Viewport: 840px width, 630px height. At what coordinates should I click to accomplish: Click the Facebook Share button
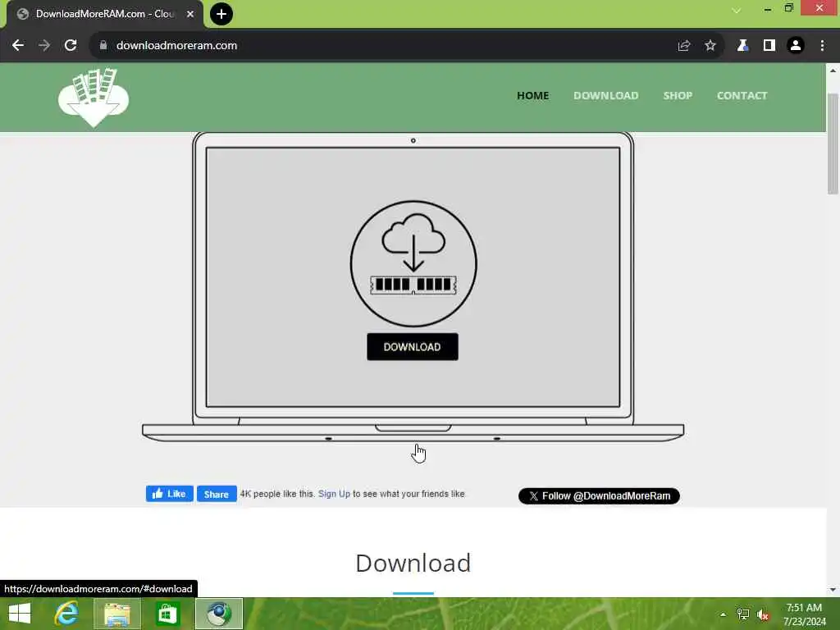click(x=217, y=494)
